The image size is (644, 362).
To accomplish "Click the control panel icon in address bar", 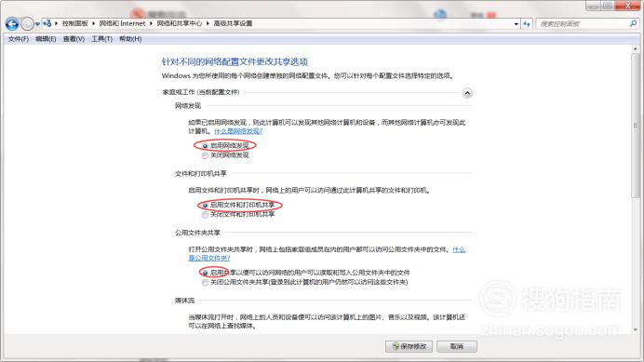I will coord(47,23).
